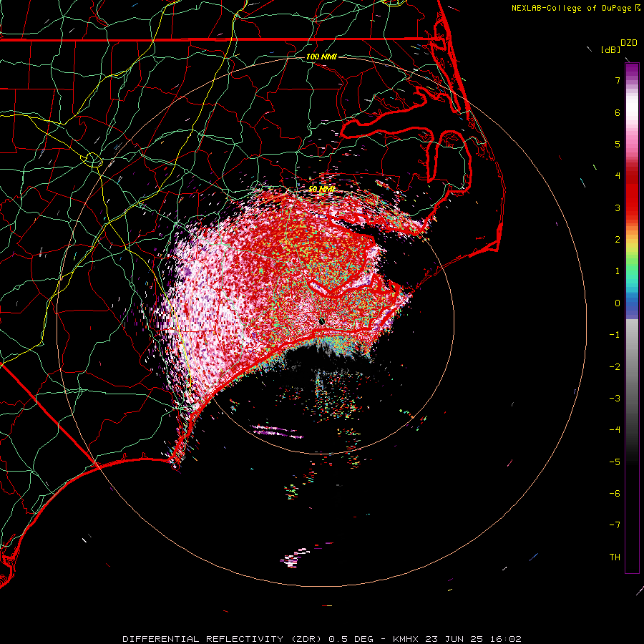Click the 0 value on color scale
The height and width of the screenshot is (644, 644).
[618, 303]
